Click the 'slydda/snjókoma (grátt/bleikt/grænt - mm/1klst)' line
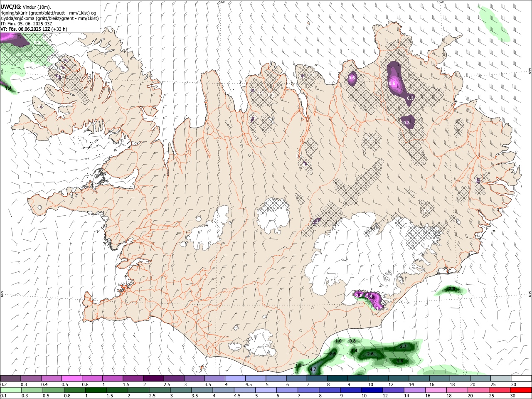Screen dimensions: 532x399 pyautogui.click(x=49, y=18)
